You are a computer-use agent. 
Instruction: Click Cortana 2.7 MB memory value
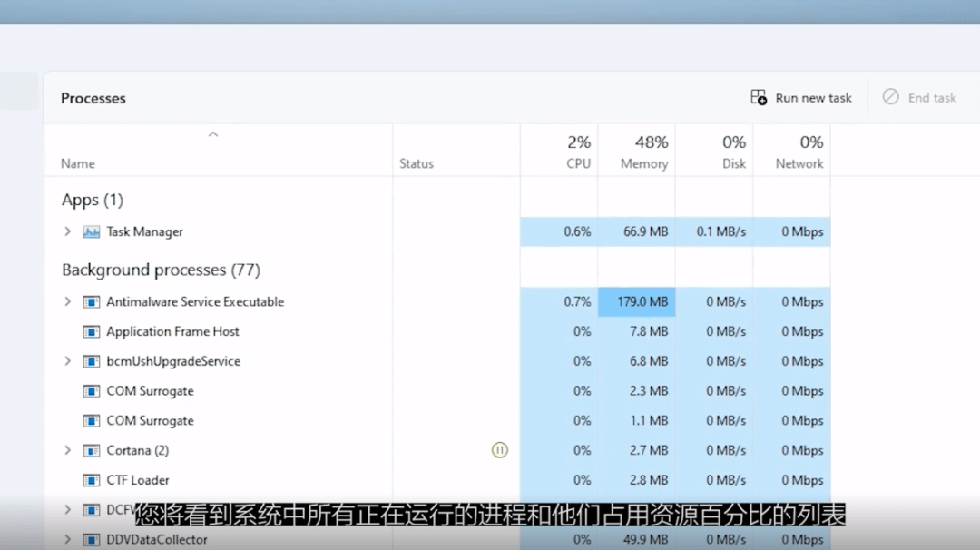tap(649, 451)
